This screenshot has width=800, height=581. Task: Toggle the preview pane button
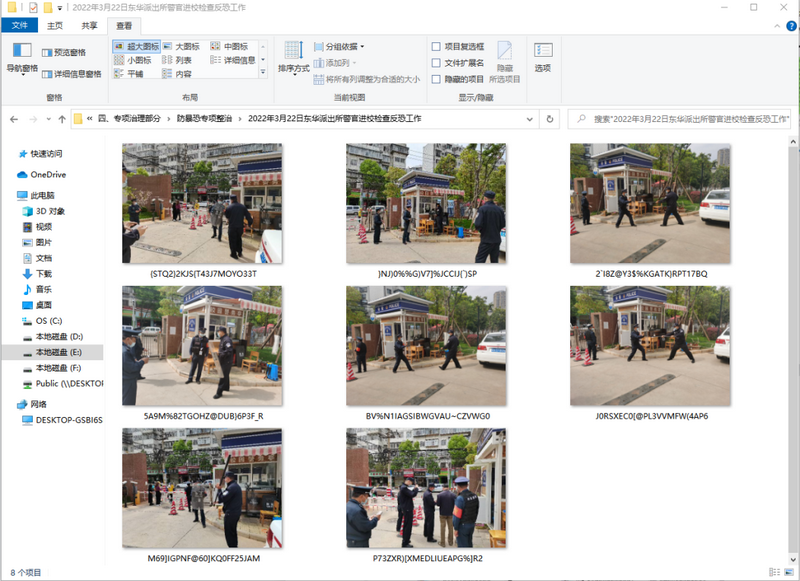point(64,53)
